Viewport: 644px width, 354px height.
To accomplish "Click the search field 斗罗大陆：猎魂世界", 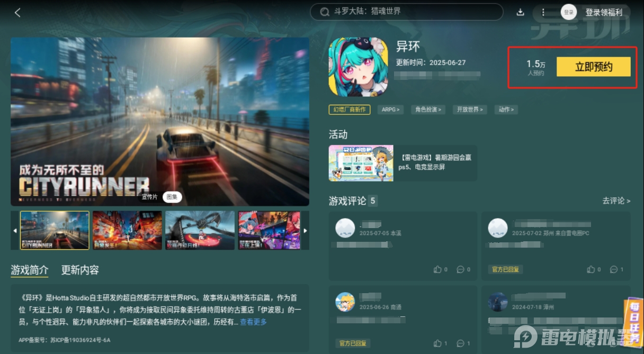I will [x=406, y=12].
